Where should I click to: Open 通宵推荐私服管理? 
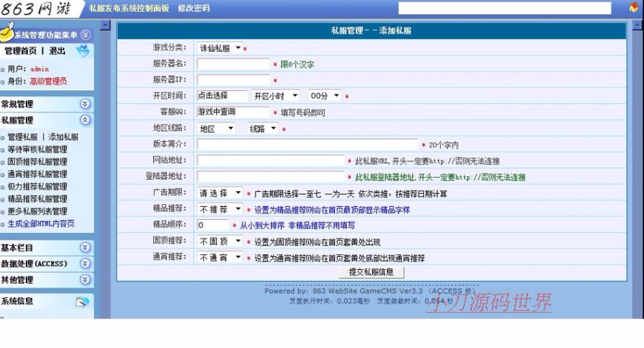pyautogui.click(x=37, y=174)
